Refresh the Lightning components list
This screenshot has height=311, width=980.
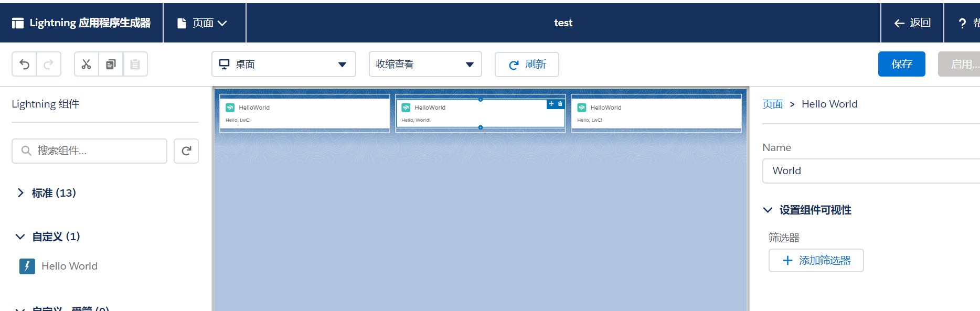pos(186,151)
